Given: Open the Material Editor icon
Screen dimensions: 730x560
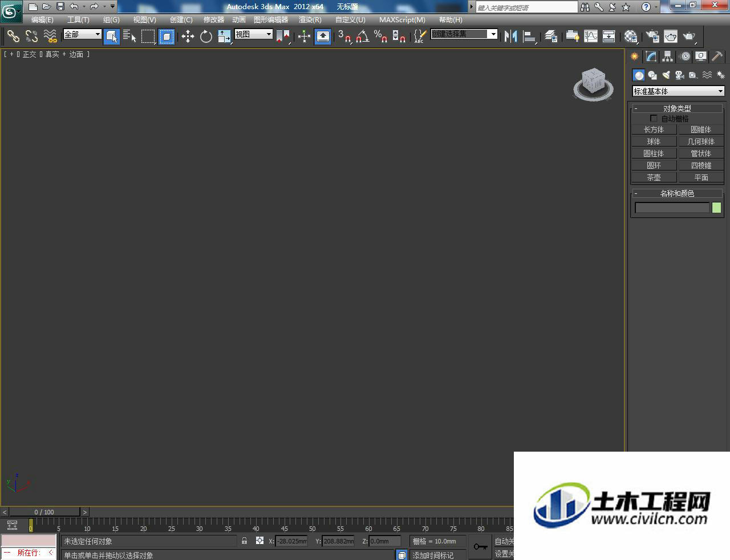Looking at the screenshot, I should click(631, 36).
